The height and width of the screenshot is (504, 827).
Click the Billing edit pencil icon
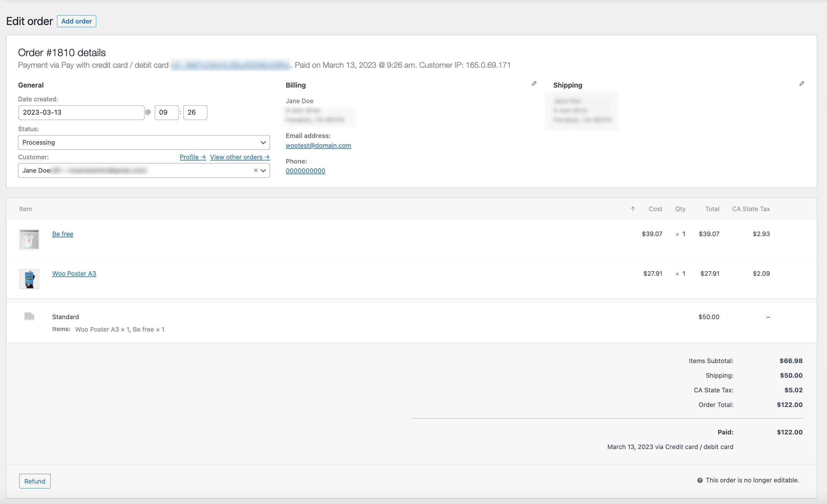tap(534, 84)
